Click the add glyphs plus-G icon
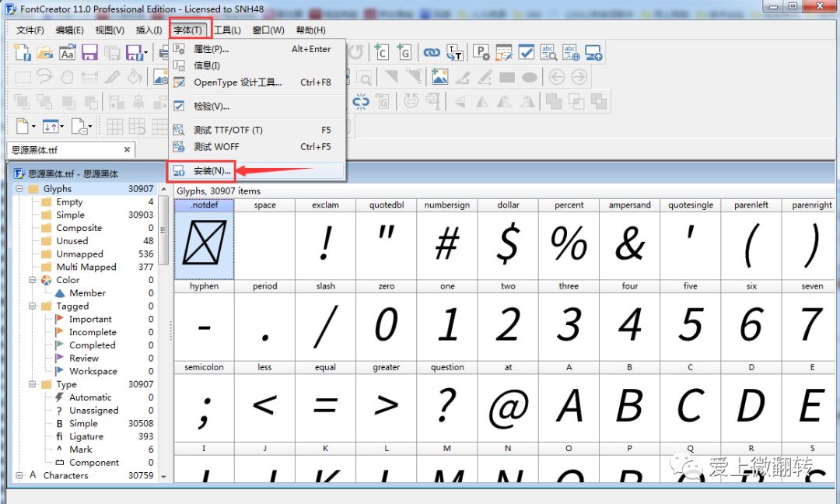The image size is (840, 504). pos(404,52)
